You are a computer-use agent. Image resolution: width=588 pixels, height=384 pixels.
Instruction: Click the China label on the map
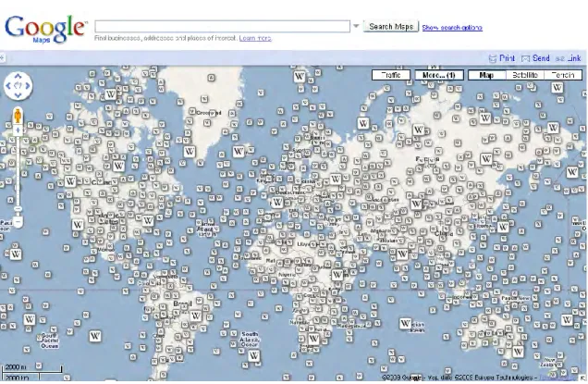pyautogui.click(x=444, y=233)
